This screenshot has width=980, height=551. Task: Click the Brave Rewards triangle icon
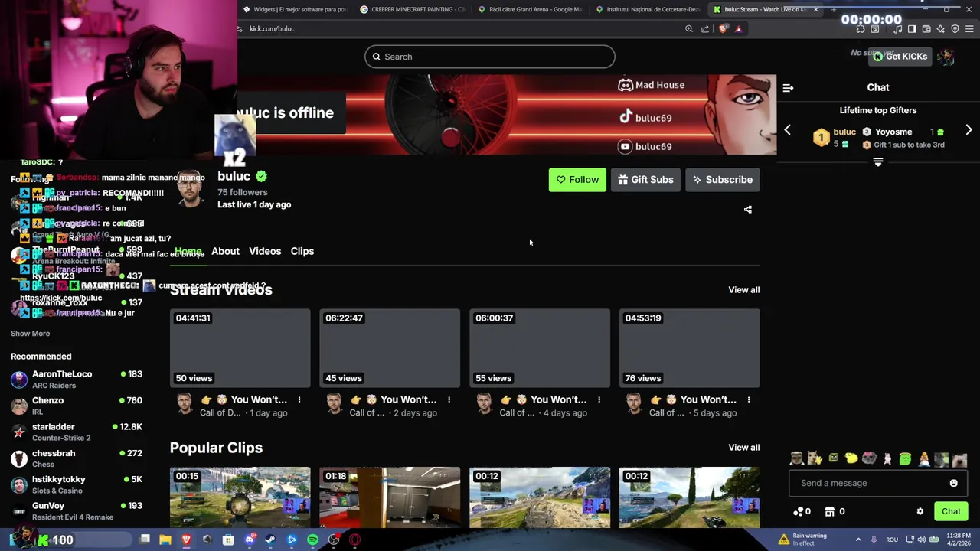tap(738, 29)
